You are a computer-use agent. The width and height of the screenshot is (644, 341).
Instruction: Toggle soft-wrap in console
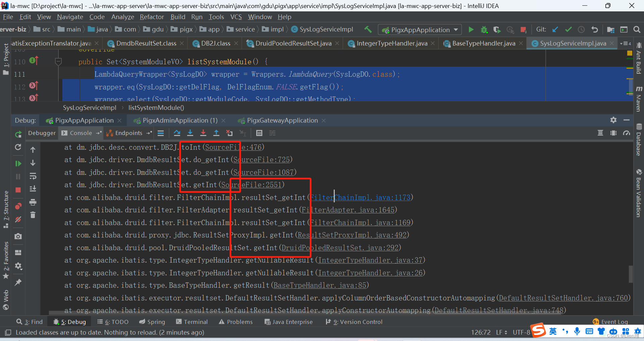point(33,176)
